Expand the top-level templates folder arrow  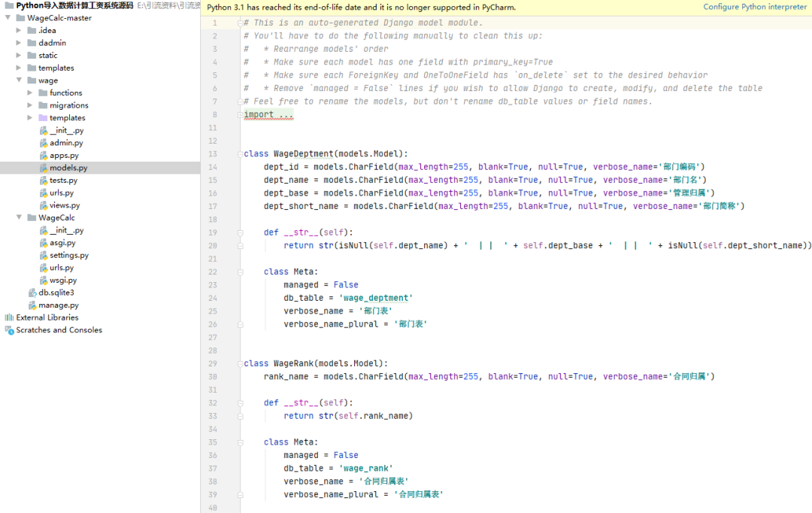19,68
